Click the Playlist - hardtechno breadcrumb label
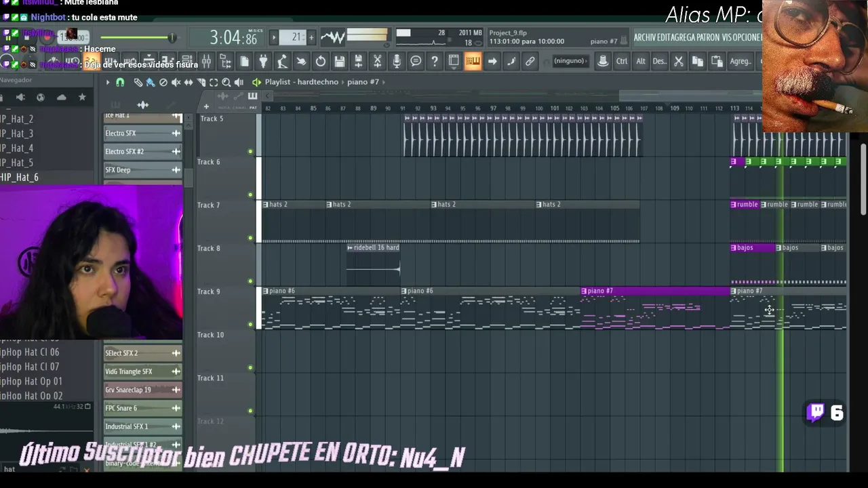Image resolution: width=868 pixels, height=488 pixels. pyautogui.click(x=302, y=82)
